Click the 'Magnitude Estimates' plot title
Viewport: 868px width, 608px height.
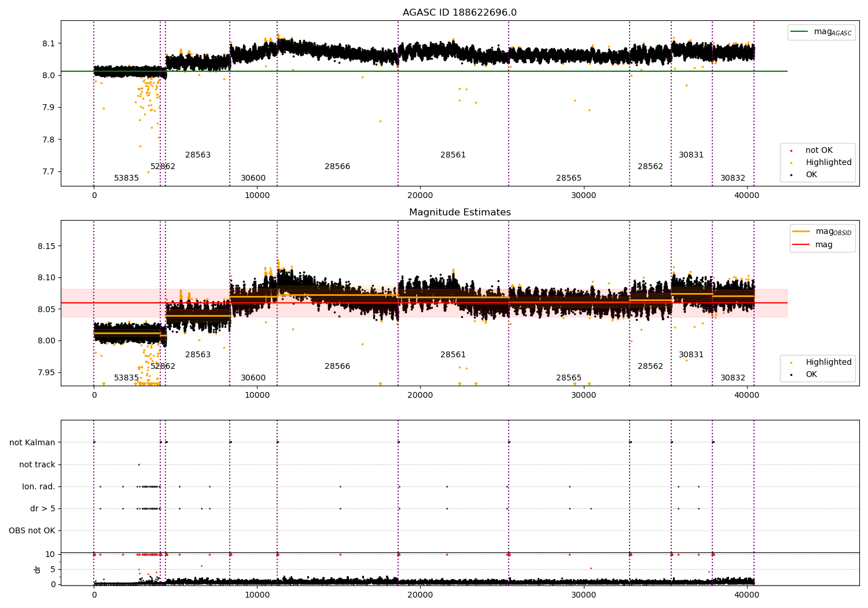[x=459, y=213]
